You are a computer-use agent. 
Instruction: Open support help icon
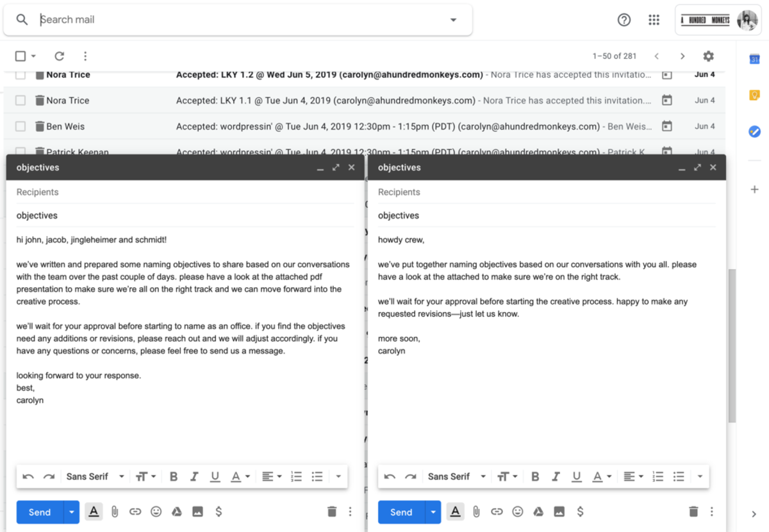(x=624, y=20)
